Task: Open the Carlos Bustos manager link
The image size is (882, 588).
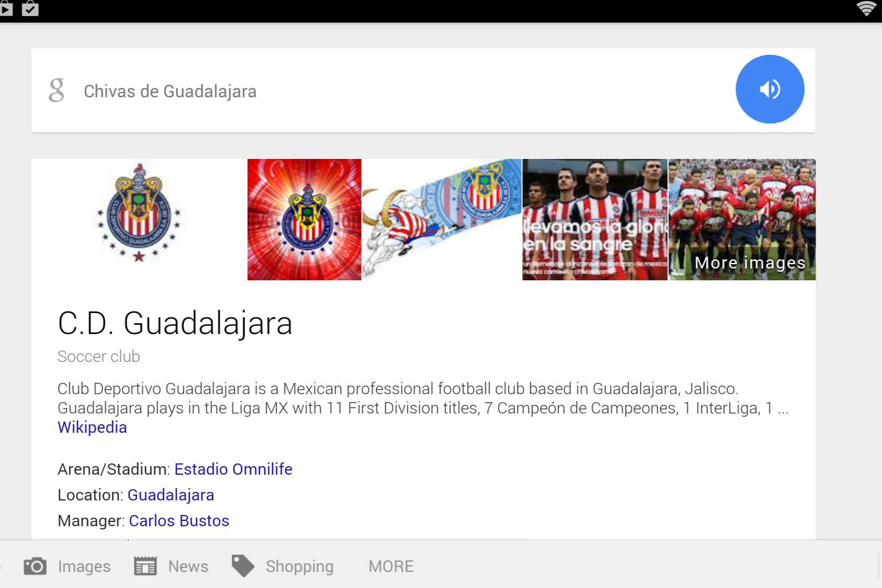Action: [x=179, y=521]
